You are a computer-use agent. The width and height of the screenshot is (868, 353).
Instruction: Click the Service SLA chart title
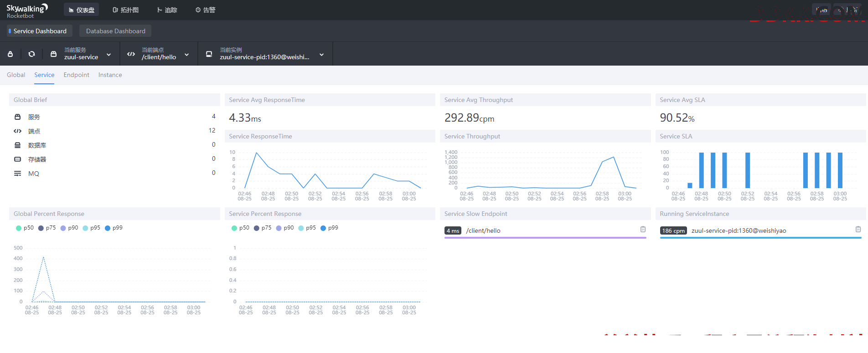(676, 136)
